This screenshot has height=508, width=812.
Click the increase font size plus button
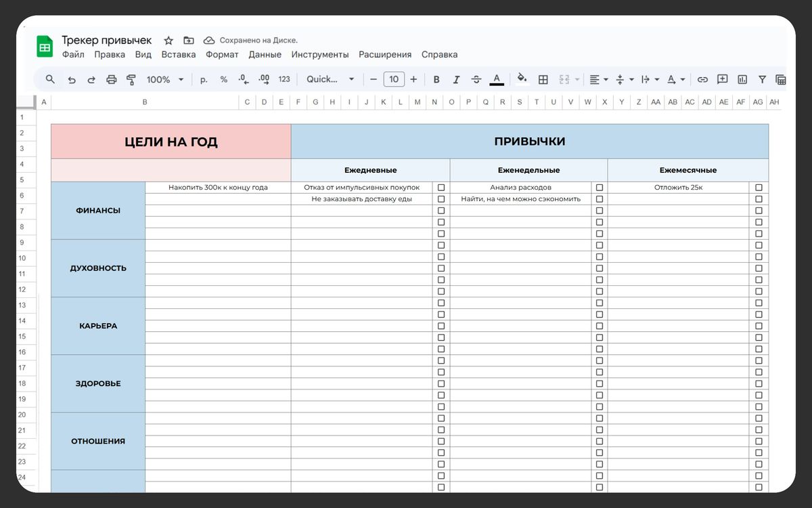(413, 80)
